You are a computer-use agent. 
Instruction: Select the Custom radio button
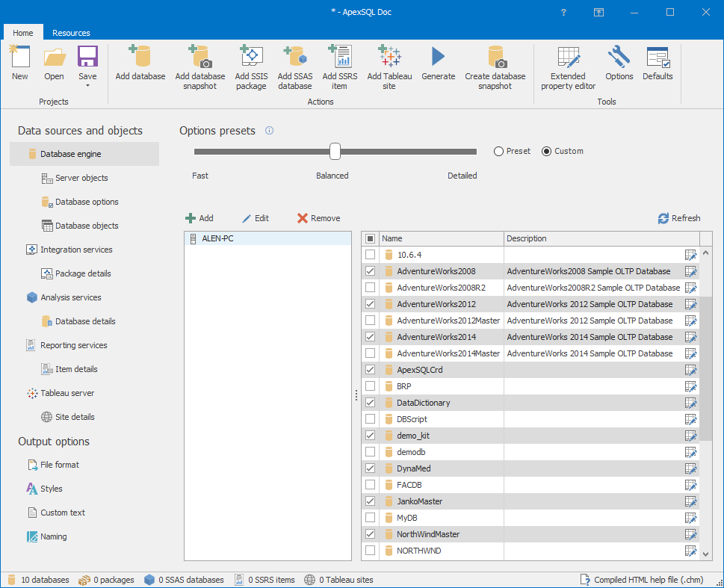tap(547, 152)
